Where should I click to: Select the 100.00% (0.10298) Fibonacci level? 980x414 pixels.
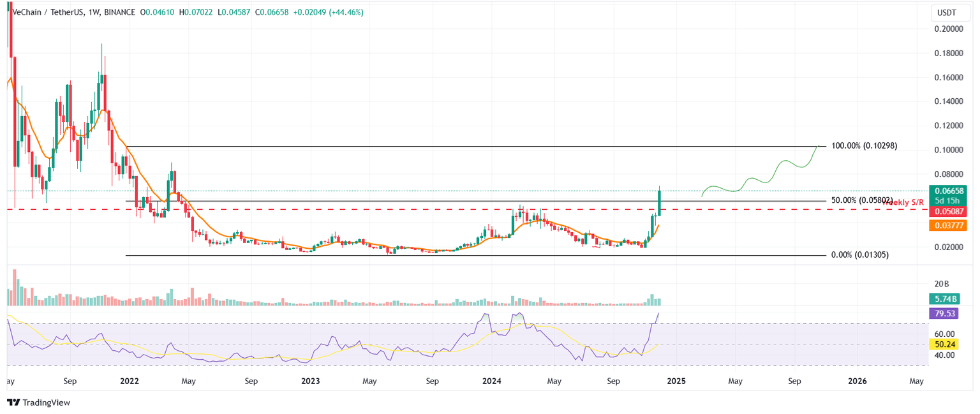tap(865, 145)
